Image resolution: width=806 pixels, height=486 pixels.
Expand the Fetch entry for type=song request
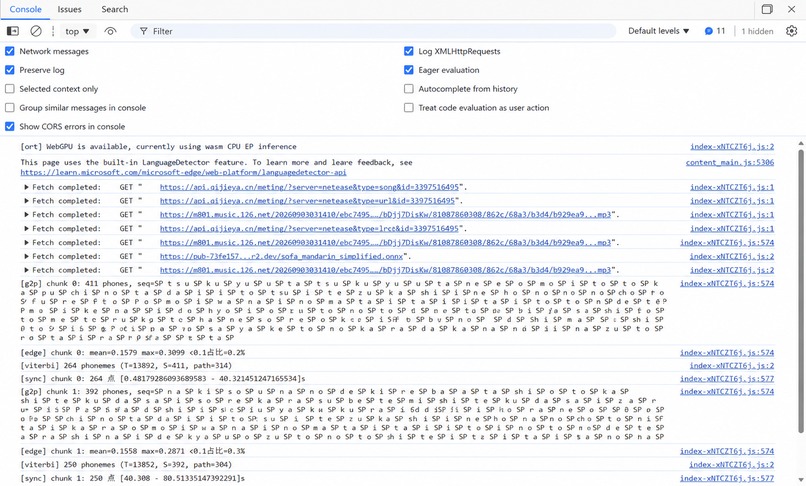[x=26, y=187]
